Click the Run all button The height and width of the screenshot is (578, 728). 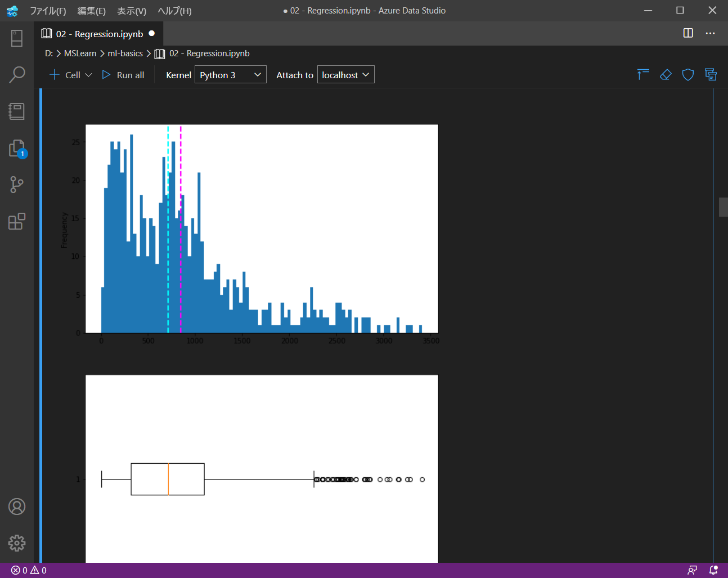[x=123, y=75]
